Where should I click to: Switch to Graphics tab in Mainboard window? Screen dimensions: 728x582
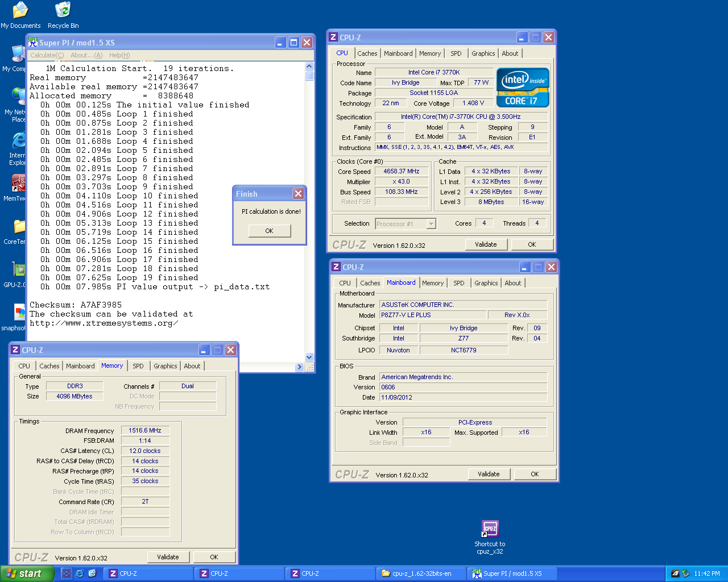[486, 283]
